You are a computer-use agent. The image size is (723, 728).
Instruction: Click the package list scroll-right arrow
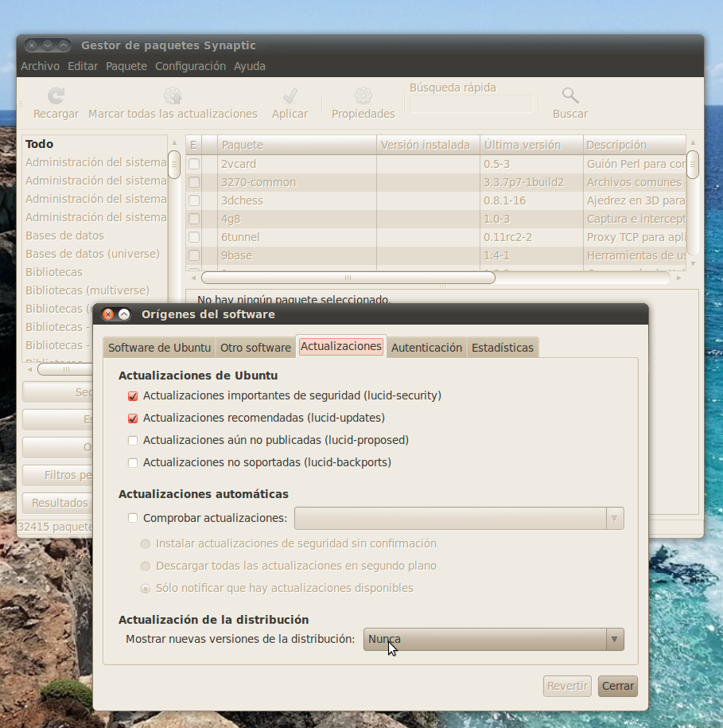coord(678,278)
